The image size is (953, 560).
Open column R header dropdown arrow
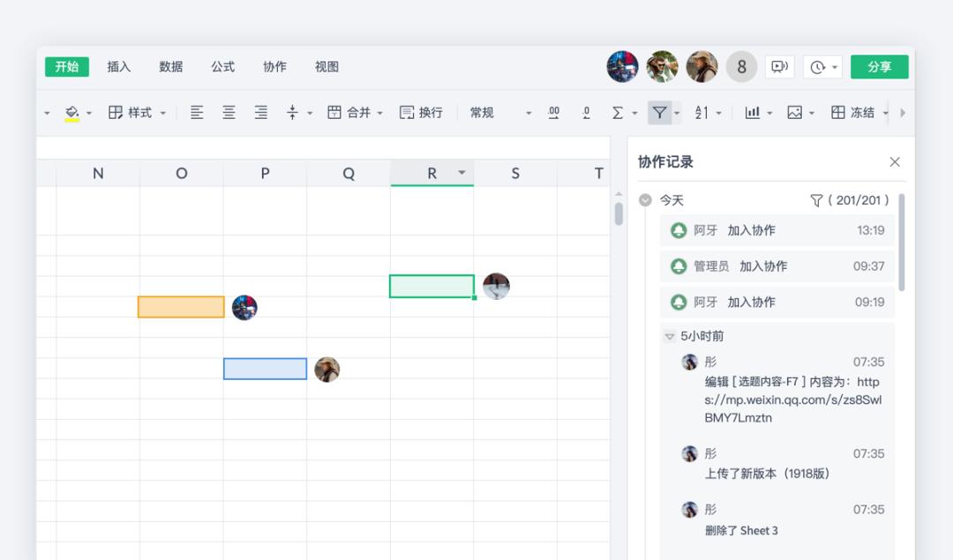461,173
